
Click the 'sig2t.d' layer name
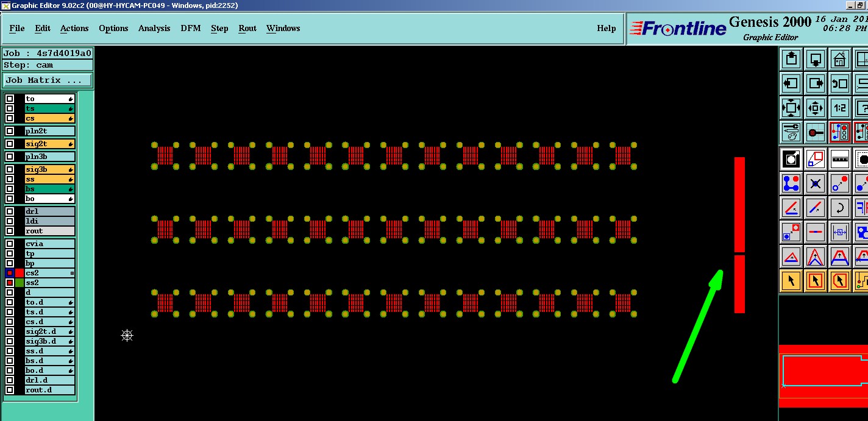point(49,331)
